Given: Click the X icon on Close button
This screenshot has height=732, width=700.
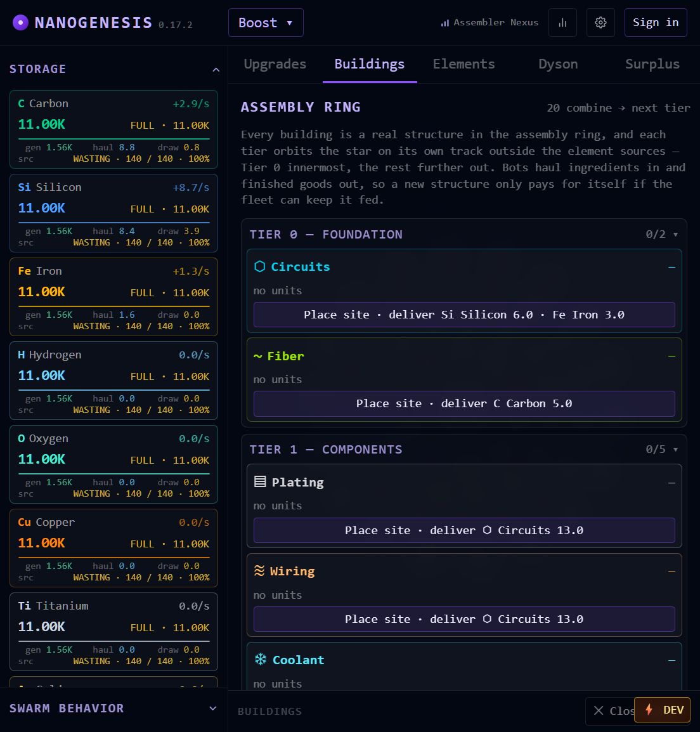Looking at the screenshot, I should 599,710.
